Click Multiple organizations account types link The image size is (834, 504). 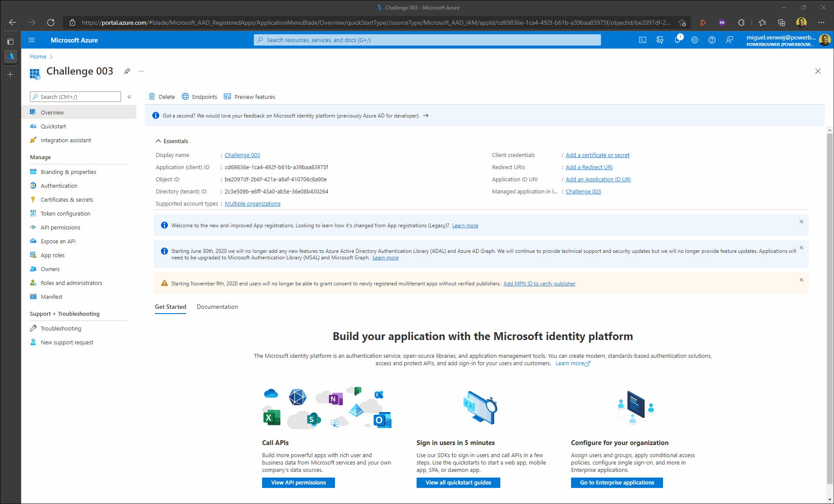click(253, 203)
